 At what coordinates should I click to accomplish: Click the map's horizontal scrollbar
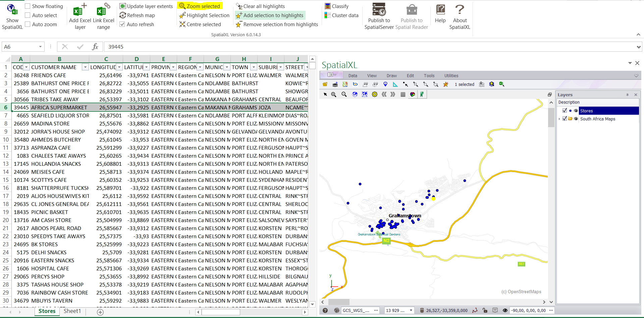tap(339, 302)
